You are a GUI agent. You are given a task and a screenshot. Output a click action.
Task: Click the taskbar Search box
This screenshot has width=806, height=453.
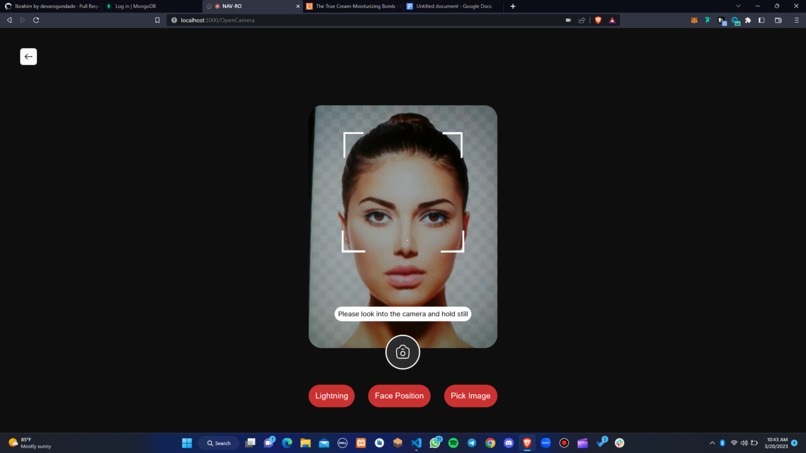coord(219,443)
